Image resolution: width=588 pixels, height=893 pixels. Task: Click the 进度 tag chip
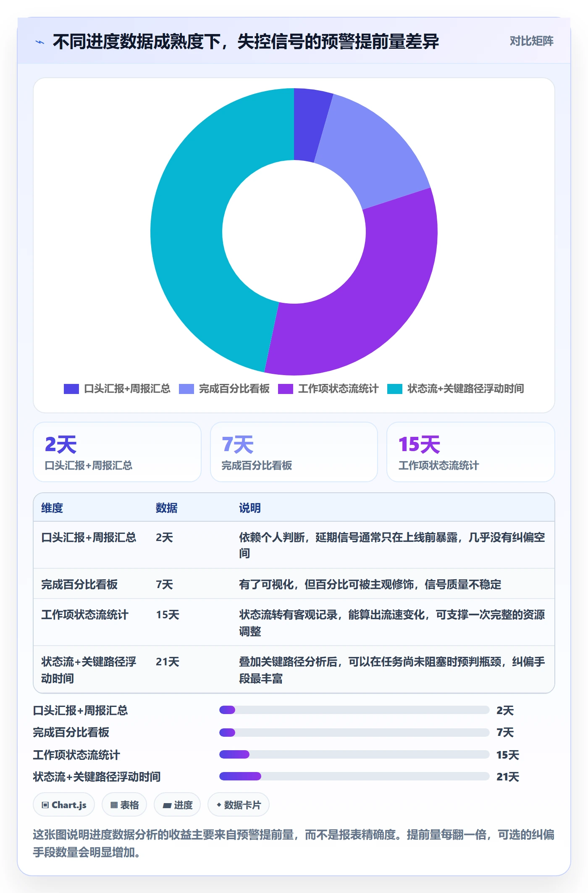(177, 805)
